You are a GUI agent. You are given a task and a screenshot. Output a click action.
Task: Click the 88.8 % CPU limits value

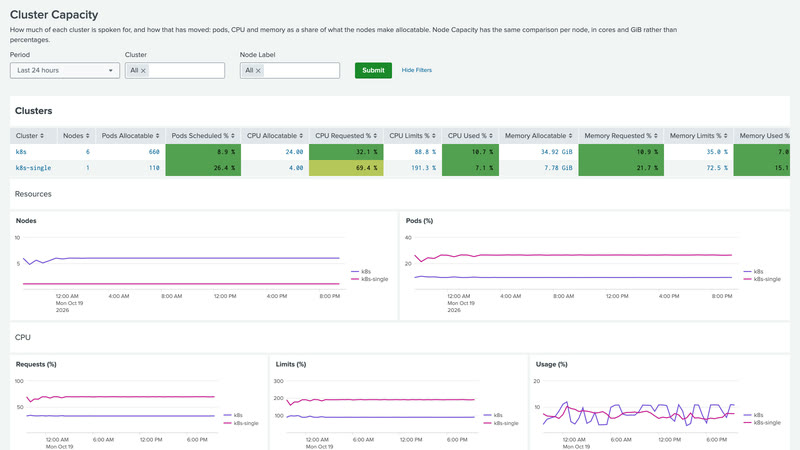click(425, 152)
